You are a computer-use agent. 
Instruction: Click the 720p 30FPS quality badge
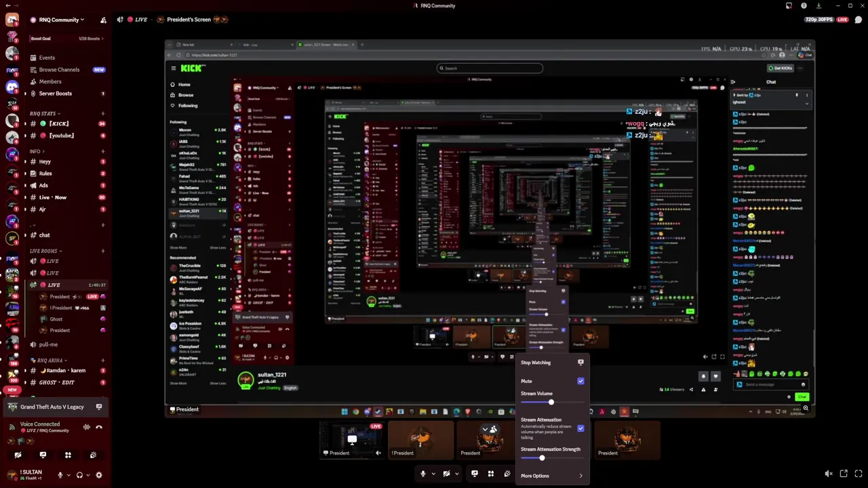(x=819, y=20)
